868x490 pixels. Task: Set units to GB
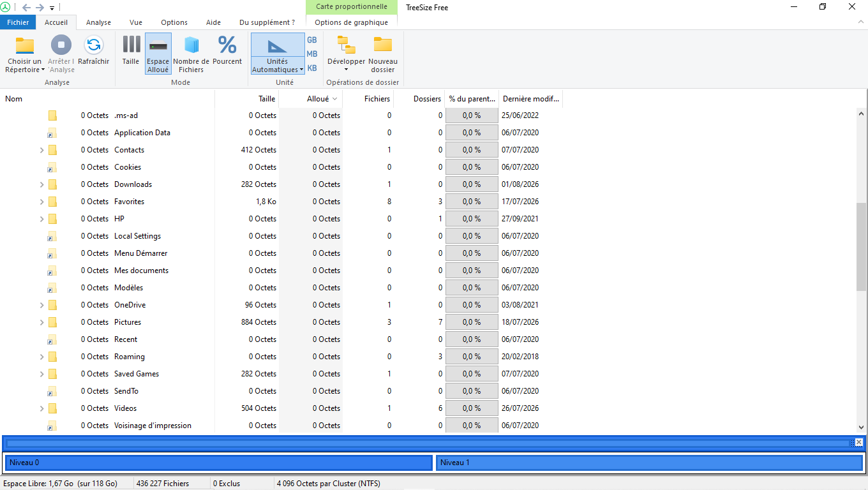pyautogui.click(x=312, y=40)
